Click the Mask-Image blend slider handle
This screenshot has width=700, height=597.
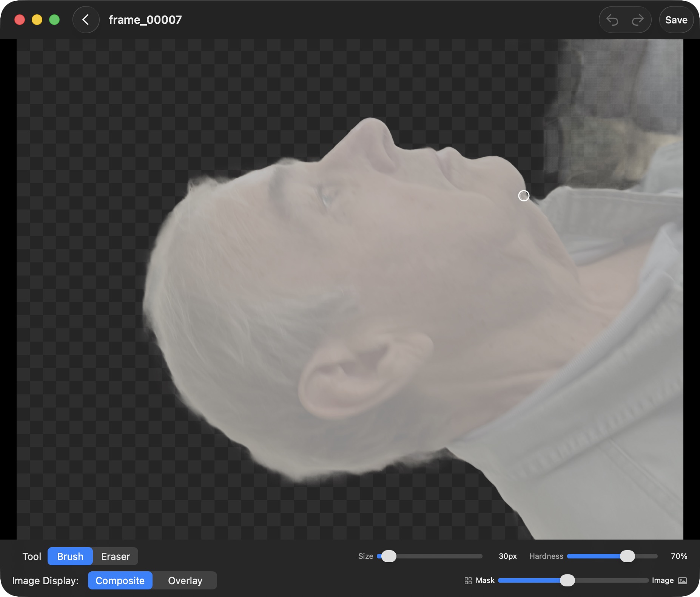pos(567,580)
